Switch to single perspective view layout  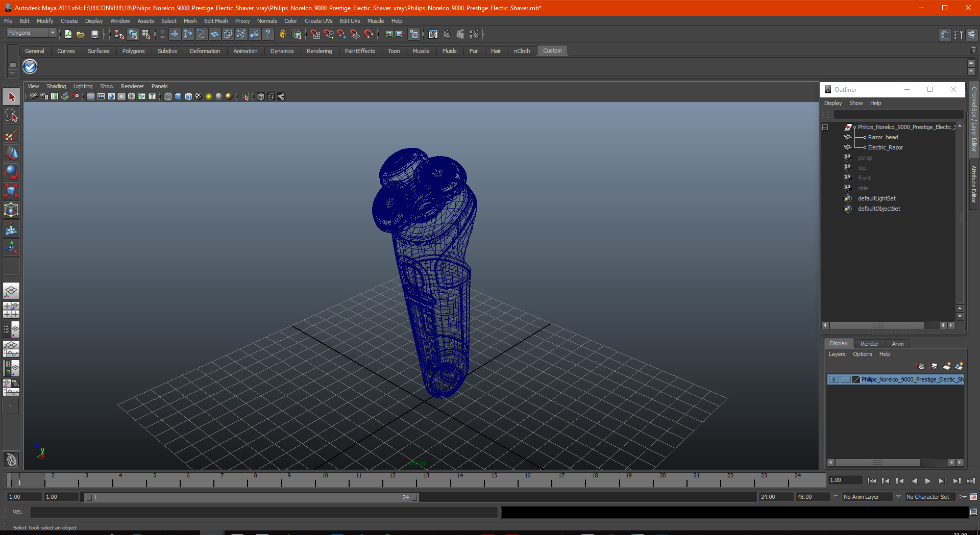11,291
